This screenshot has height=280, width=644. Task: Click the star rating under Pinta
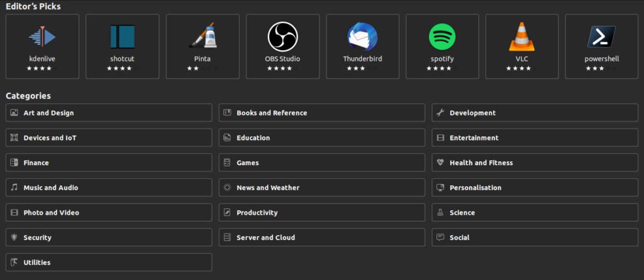(203, 68)
